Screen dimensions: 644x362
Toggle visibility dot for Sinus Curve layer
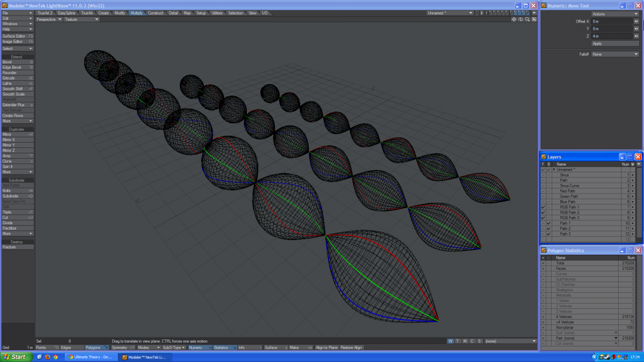[x=633, y=186]
